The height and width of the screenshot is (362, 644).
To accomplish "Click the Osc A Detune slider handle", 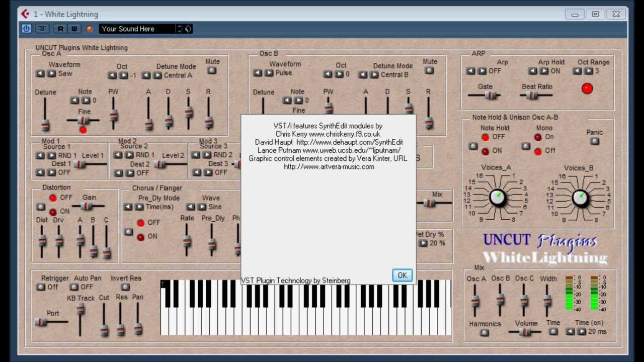I will 45,125.
